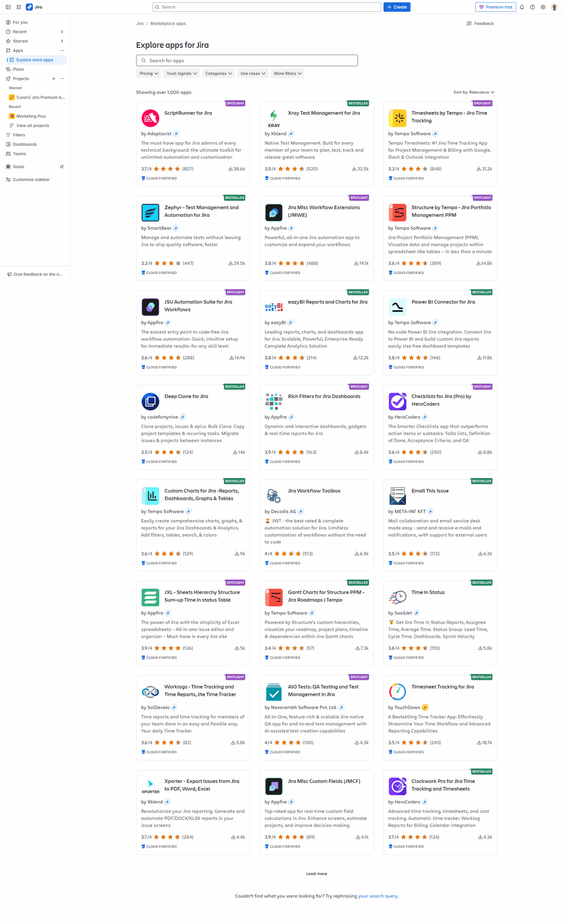Follow the 'your search query' link

coord(377,896)
